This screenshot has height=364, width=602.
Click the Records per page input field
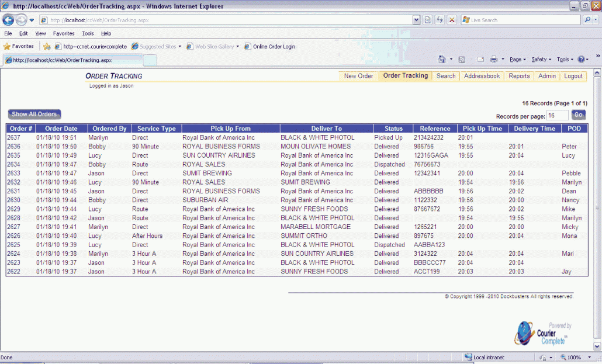tap(557, 116)
